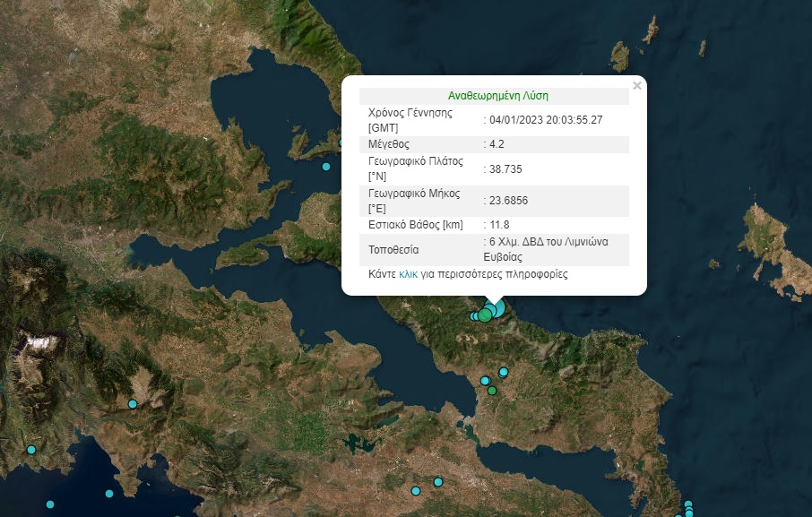Click the 'Γεωγραφικό Πλάτος [°N]' label
Screen dimensions: 812x517
pyautogui.click(x=415, y=168)
